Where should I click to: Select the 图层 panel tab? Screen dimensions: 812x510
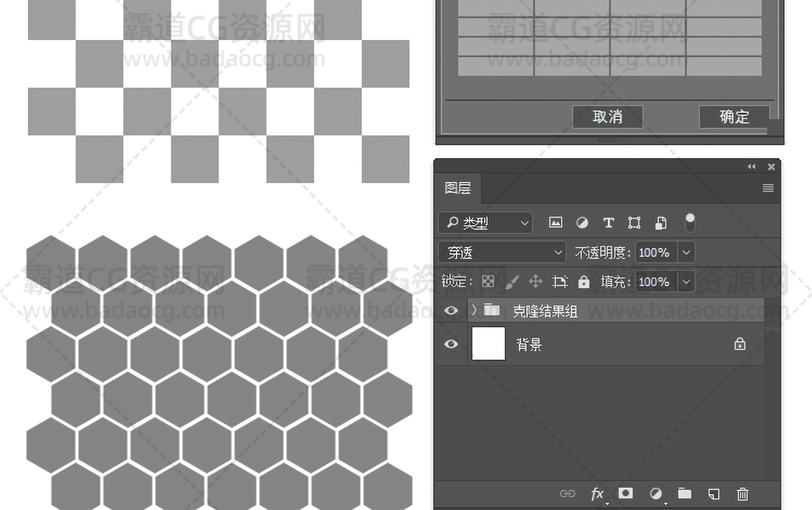coord(457,188)
